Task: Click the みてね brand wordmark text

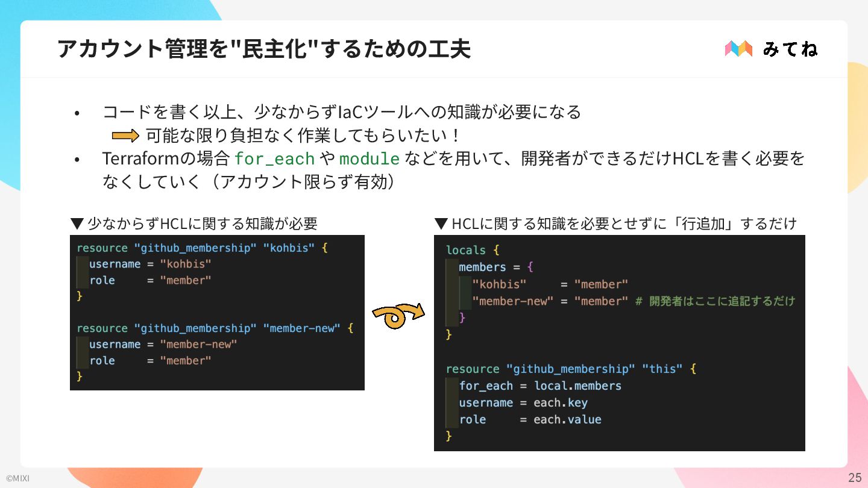Action: point(790,49)
